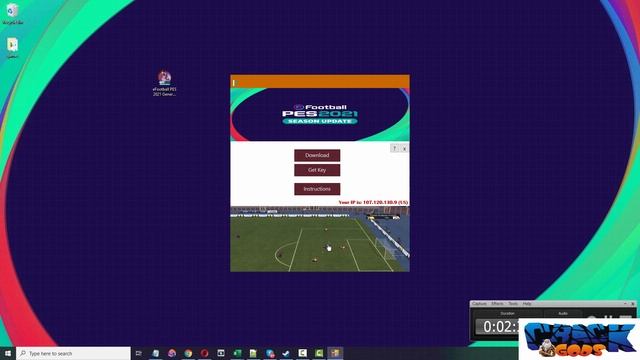Click the green document taskbar icon after Excel
This screenshot has height=360, width=640.
(253, 353)
